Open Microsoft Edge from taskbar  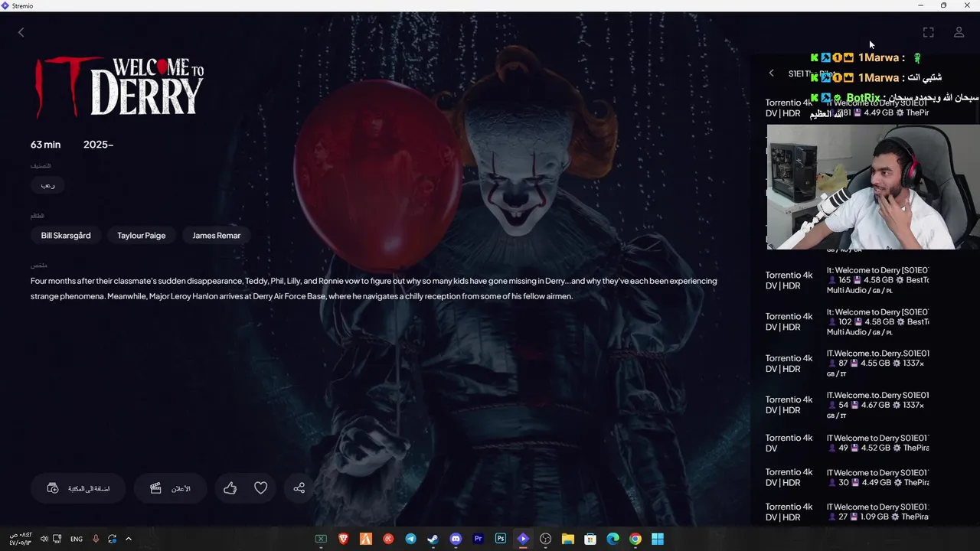click(612, 539)
